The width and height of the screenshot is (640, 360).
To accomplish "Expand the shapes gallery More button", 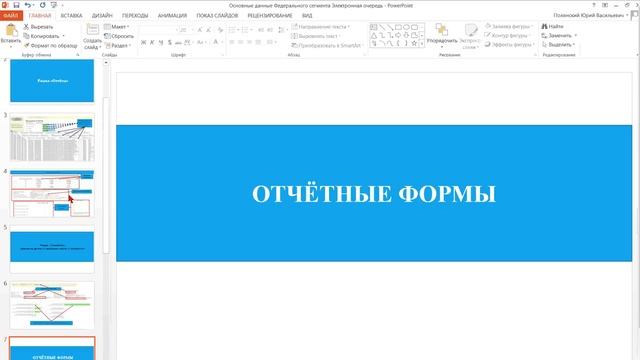I will (422, 43).
